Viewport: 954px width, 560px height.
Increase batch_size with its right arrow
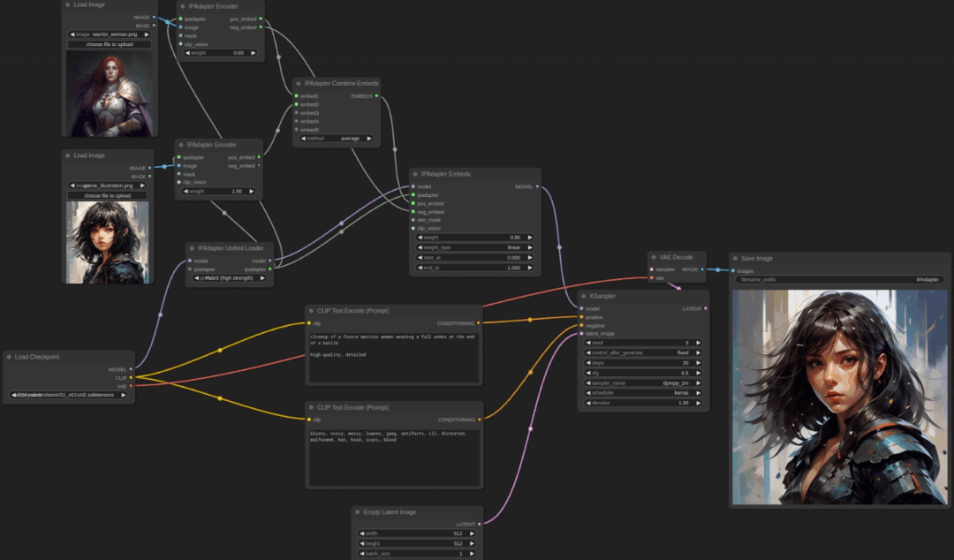[472, 553]
